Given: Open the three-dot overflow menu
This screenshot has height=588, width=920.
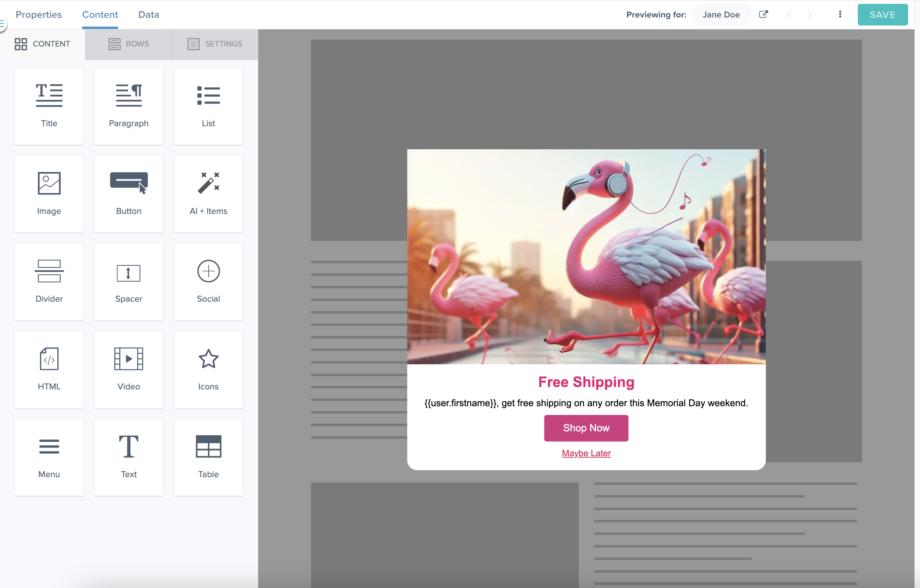Looking at the screenshot, I should coord(840,14).
